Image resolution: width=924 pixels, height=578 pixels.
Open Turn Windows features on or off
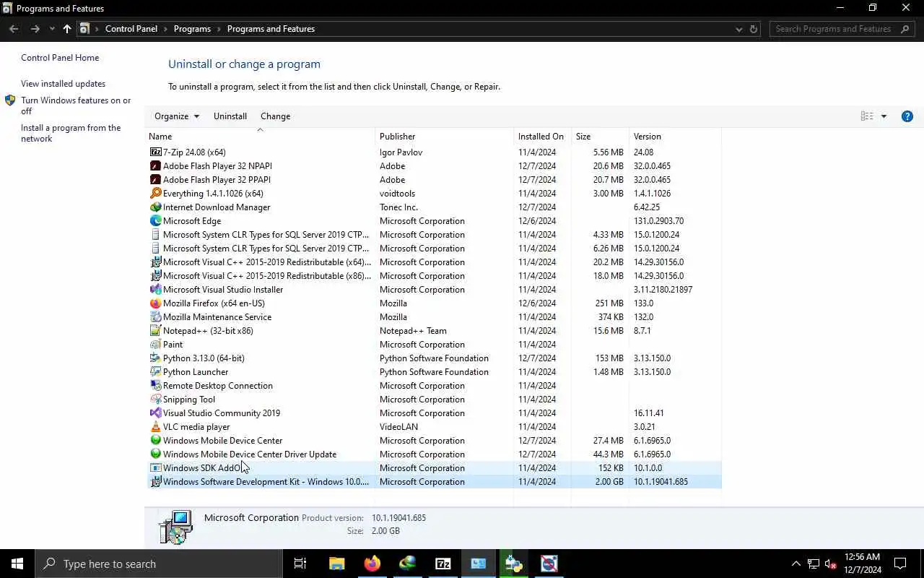76,105
